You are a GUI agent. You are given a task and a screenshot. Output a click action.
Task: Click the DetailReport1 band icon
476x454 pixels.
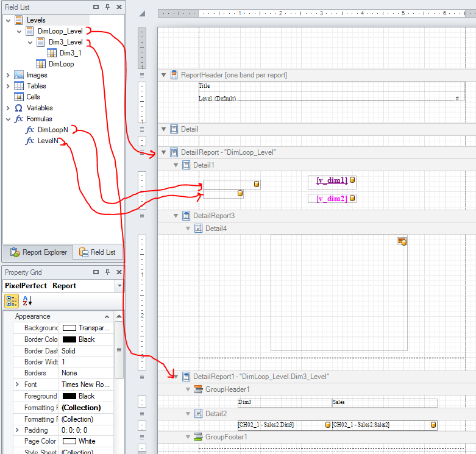186,377
